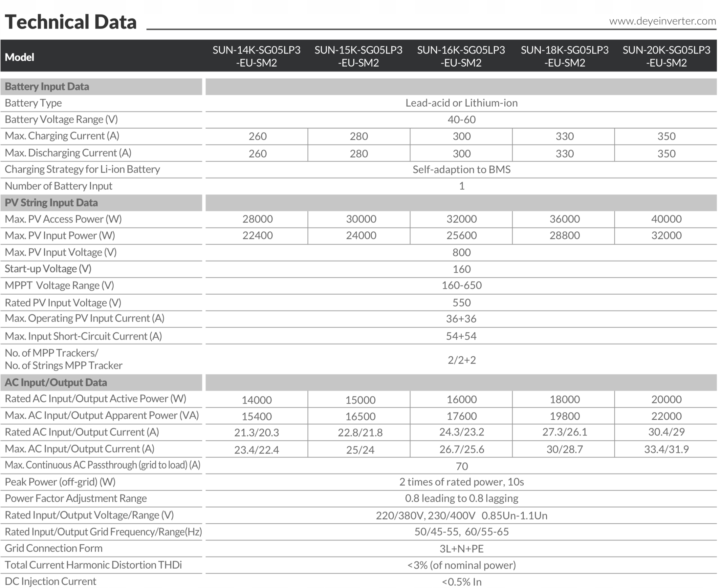Click the 33.4/31.9 Max. AC current cell
721x588 pixels.
click(x=666, y=450)
